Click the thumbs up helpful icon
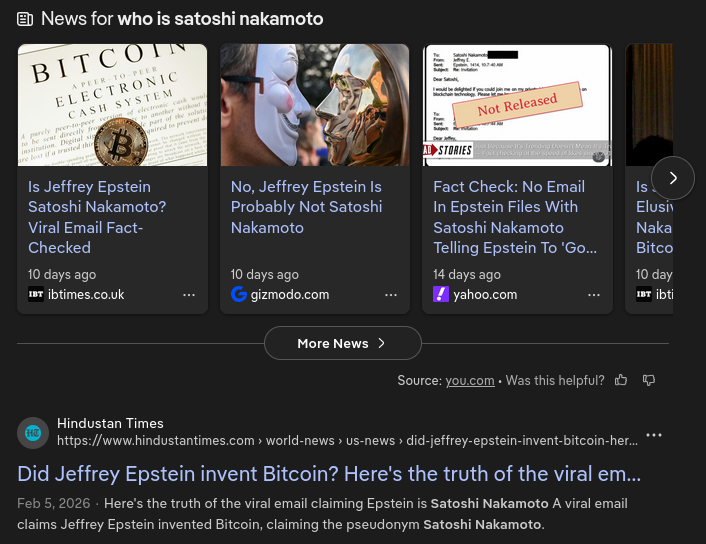The width and height of the screenshot is (706, 544). (x=621, y=380)
